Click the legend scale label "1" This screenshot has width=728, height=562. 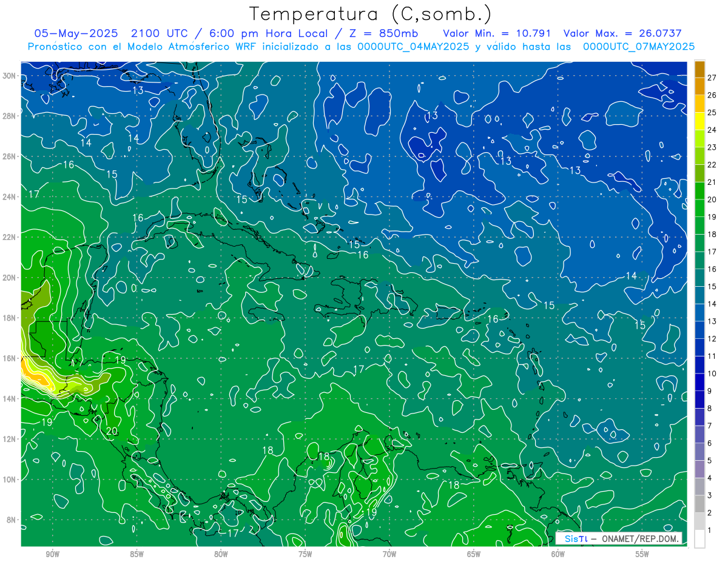click(x=710, y=530)
